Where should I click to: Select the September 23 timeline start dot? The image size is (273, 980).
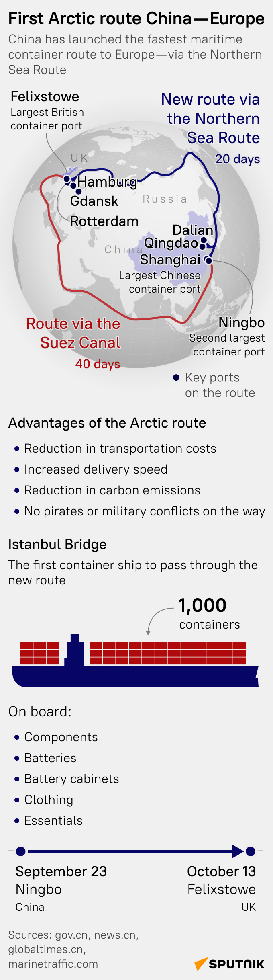[x=21, y=851]
